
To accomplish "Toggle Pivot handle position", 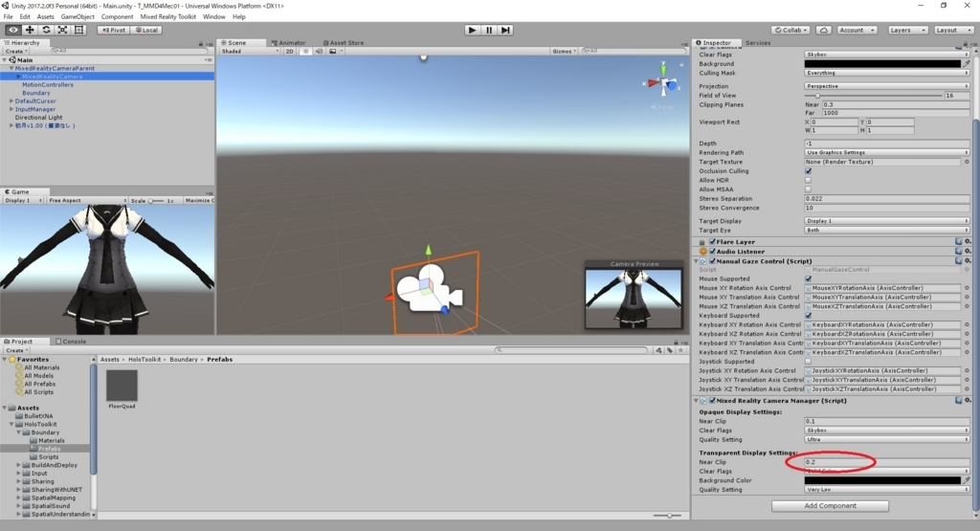I will click(113, 30).
